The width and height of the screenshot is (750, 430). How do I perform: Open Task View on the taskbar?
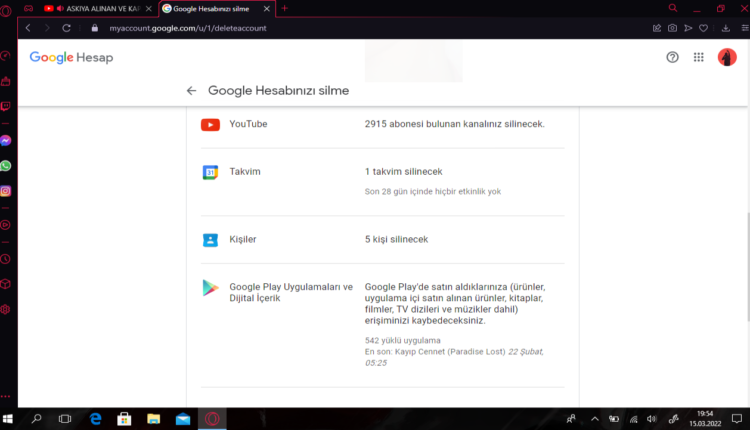tap(65, 419)
